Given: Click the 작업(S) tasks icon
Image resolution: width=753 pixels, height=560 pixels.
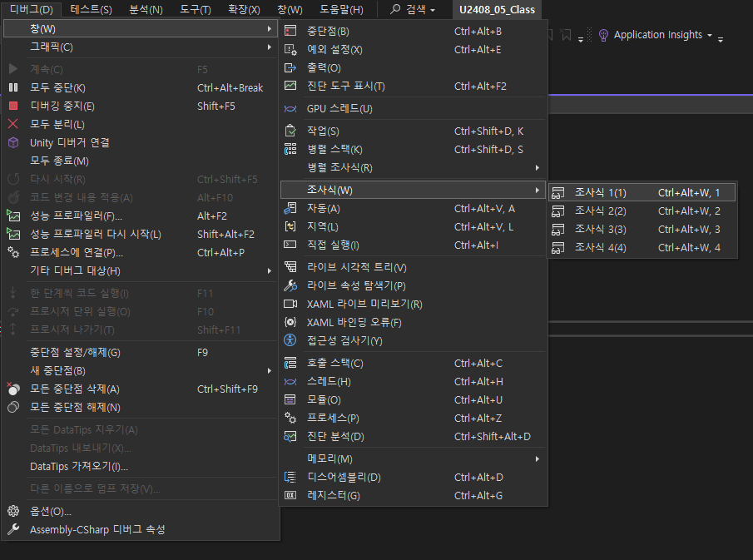Looking at the screenshot, I should tap(290, 131).
